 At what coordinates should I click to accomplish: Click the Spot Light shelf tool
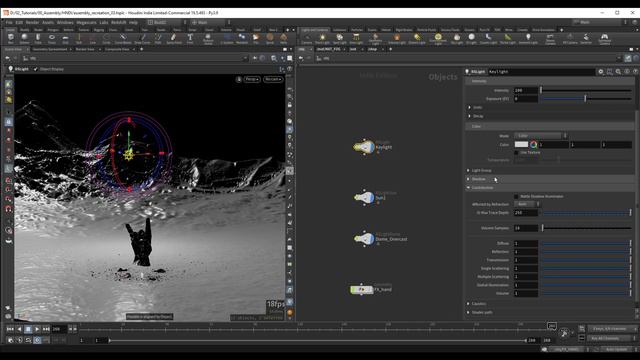(339, 39)
